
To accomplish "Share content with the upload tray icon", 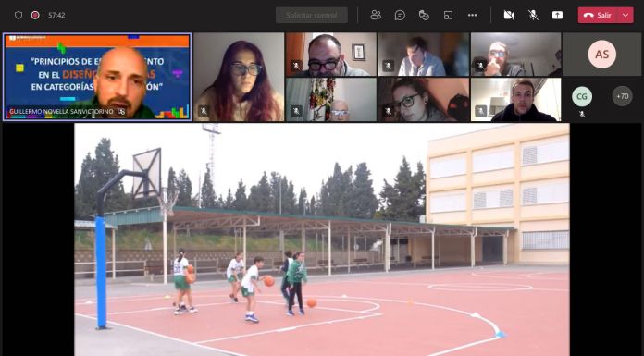I will pos(557,15).
